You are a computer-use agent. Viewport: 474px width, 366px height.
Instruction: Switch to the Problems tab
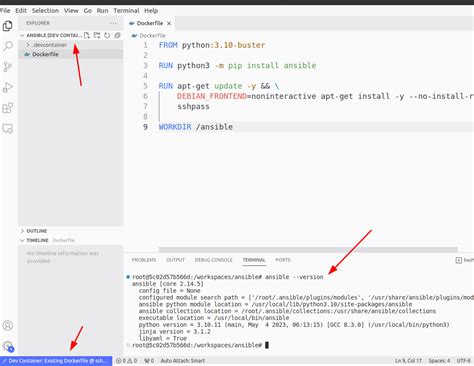click(144, 260)
